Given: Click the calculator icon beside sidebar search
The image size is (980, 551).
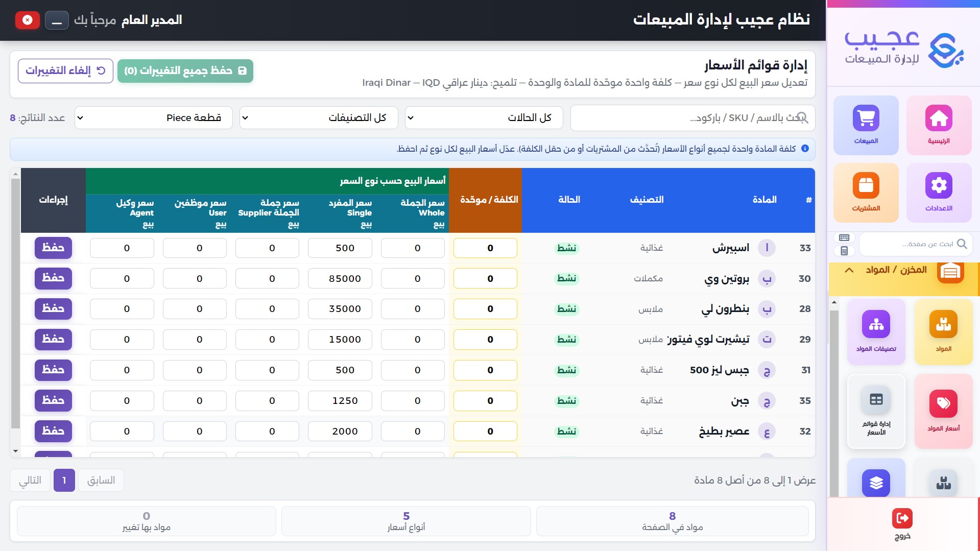Looking at the screenshot, I should tap(844, 251).
